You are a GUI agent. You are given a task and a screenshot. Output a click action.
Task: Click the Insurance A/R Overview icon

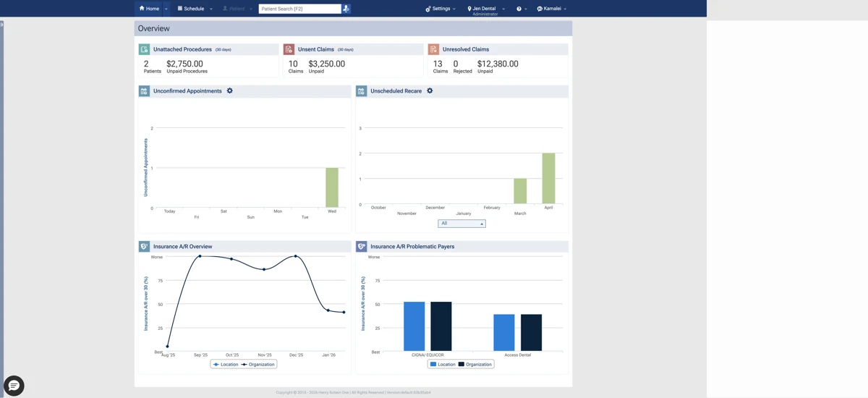click(x=144, y=246)
